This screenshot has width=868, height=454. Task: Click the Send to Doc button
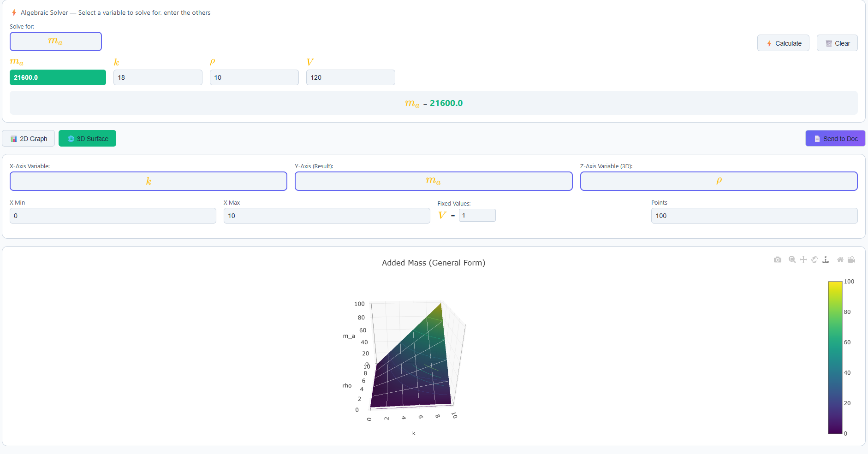pos(835,138)
